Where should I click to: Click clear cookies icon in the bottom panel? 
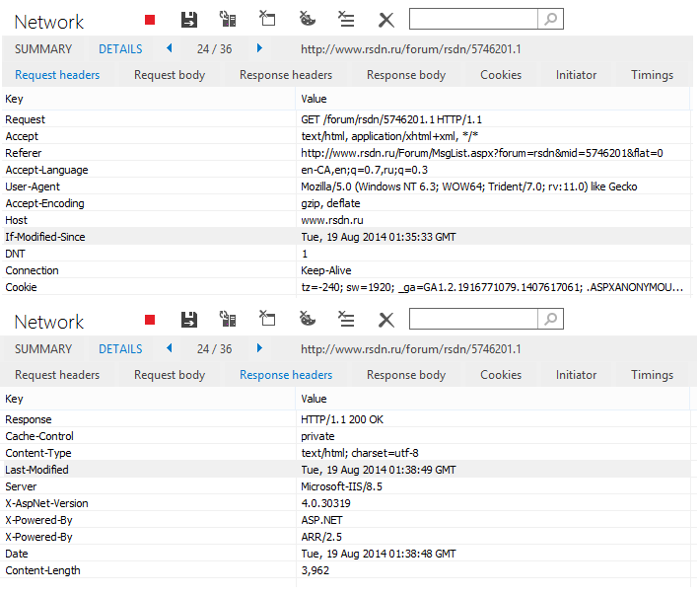point(308,319)
